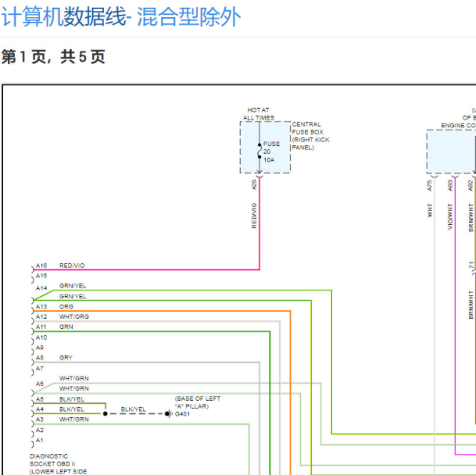Click the DIAGNOSTIC SOCKET OBD II label
The height and width of the screenshot is (475, 476).
(x=52, y=460)
